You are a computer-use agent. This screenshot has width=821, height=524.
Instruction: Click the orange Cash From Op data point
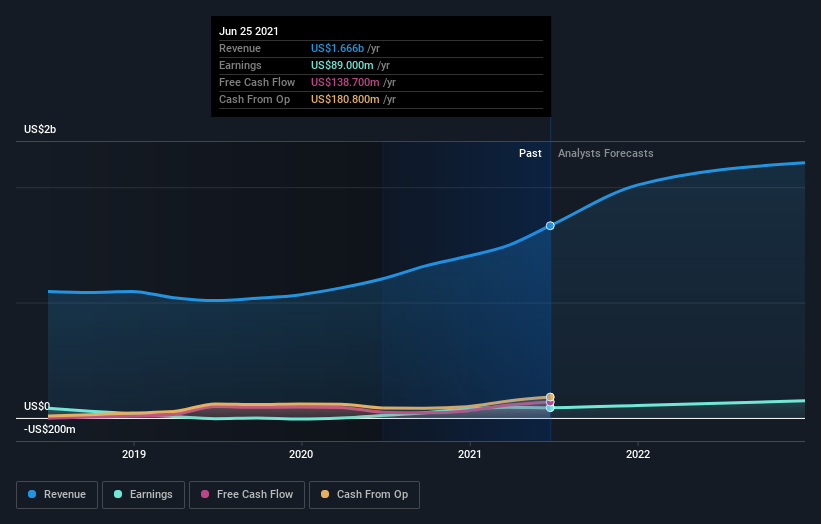550,397
